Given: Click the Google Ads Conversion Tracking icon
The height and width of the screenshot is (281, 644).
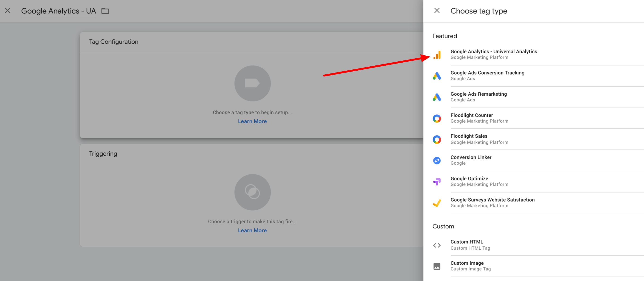Looking at the screenshot, I should 437,76.
